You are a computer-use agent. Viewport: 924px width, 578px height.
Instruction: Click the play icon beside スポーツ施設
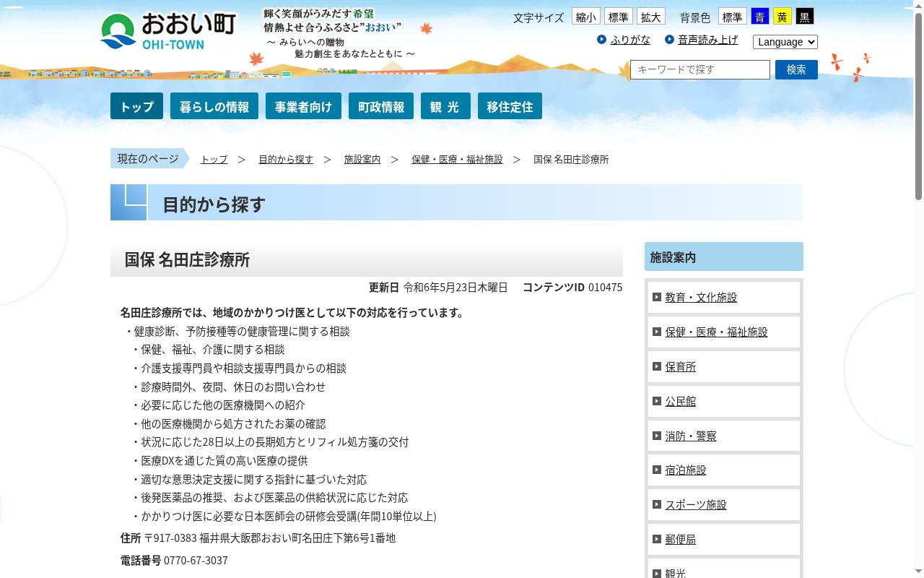[657, 504]
